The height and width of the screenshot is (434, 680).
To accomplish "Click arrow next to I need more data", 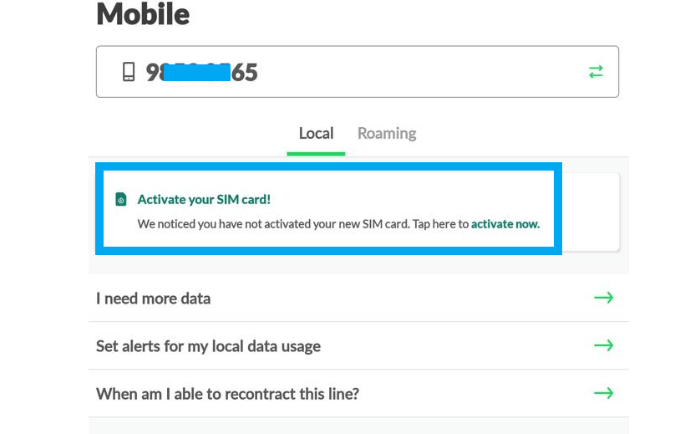I will click(604, 298).
